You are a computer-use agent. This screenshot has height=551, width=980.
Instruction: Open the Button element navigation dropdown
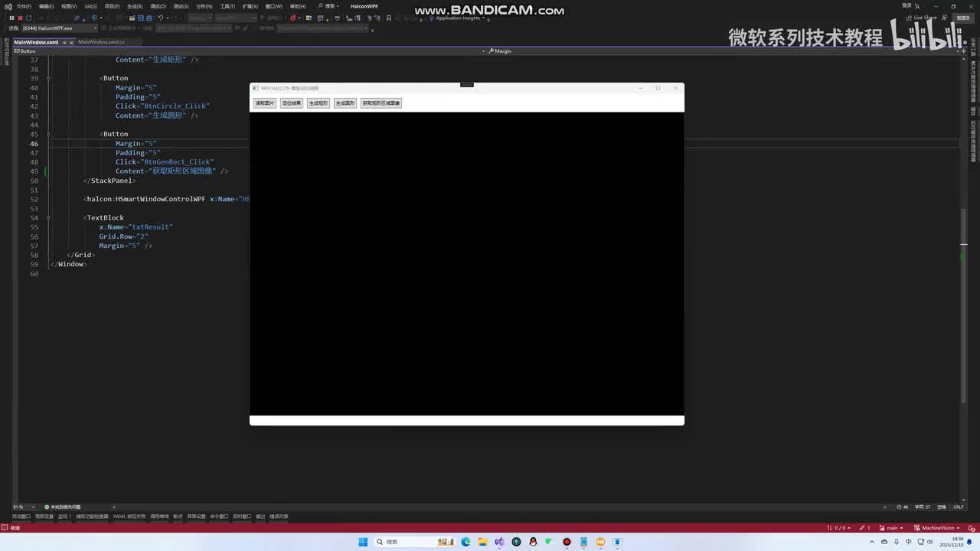tap(249, 51)
